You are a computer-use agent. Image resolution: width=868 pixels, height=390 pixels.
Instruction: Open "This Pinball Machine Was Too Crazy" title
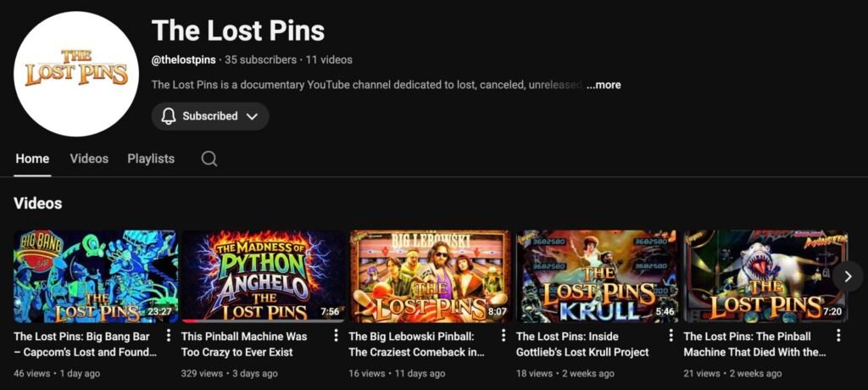coord(244,344)
